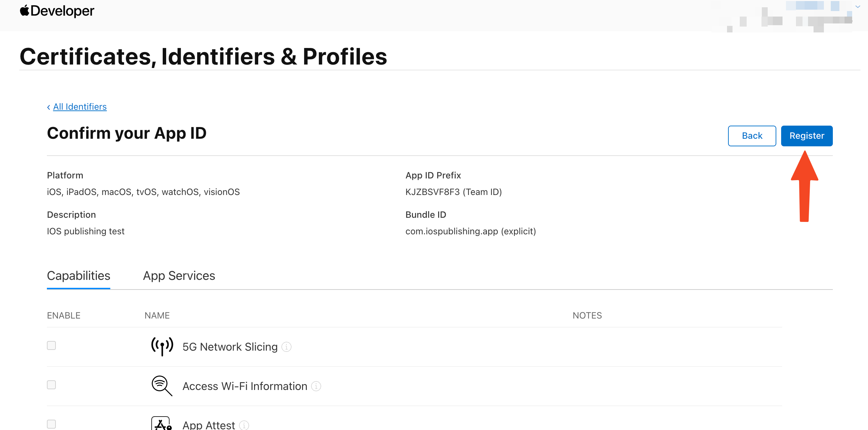This screenshot has height=430, width=868.
Task: Open info tooltip for Access Wi-Fi Information
Action: pyautogui.click(x=316, y=386)
